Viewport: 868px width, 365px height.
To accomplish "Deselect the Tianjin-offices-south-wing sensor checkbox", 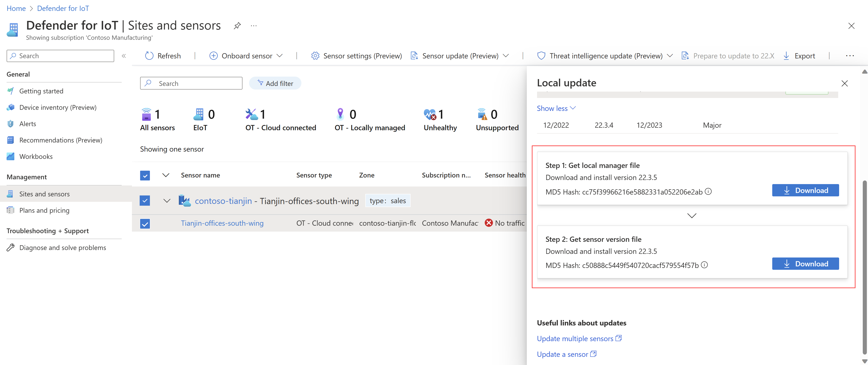I will click(145, 223).
